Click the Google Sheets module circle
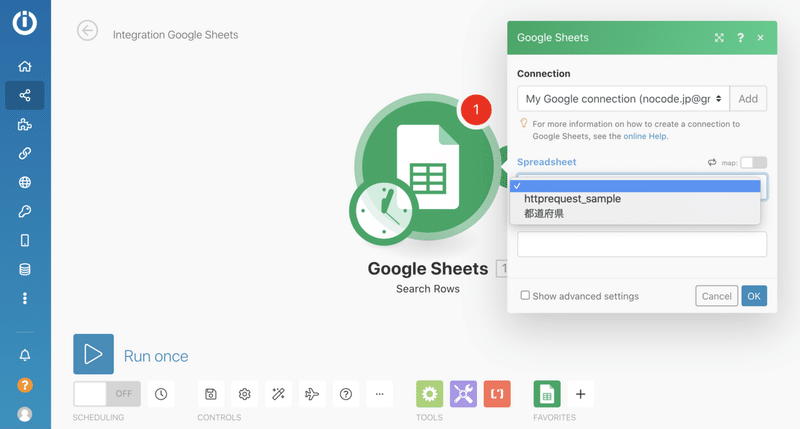Viewport: 800px width, 429px height. pyautogui.click(x=429, y=166)
